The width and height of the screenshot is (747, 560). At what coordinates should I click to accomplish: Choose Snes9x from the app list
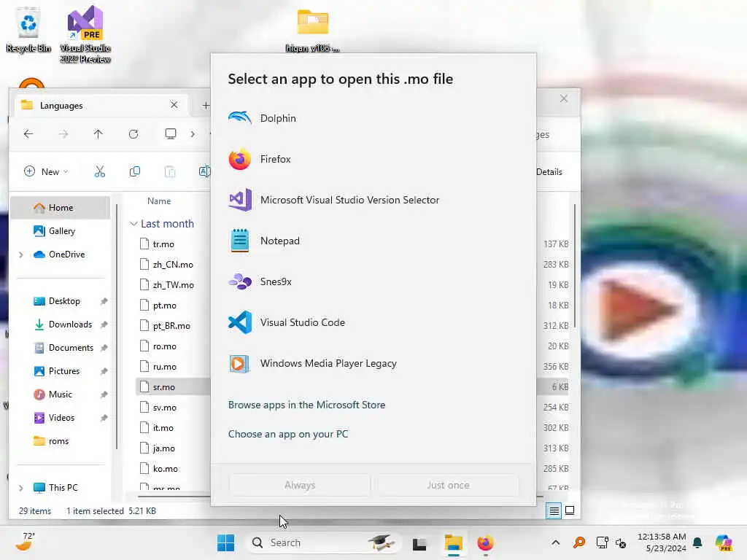tap(373, 282)
